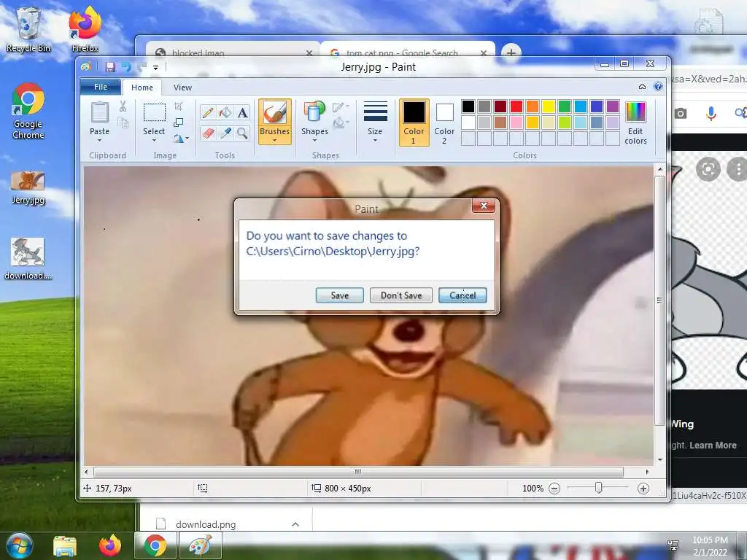Click the horizontal scrollbar in Paint canvas
The height and width of the screenshot is (560, 747).
[358, 472]
